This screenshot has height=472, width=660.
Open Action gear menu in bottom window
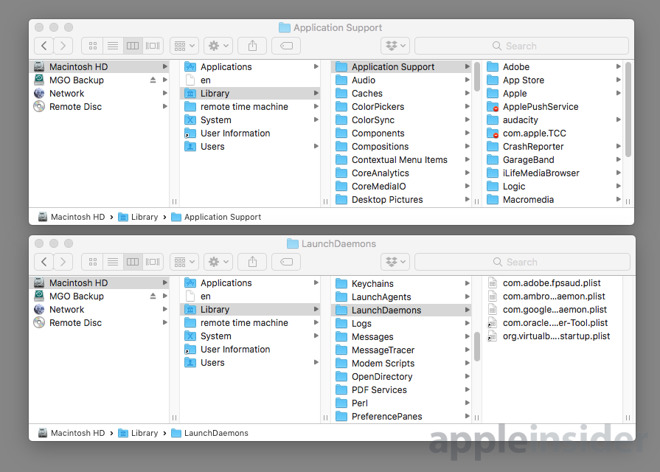coord(218,262)
